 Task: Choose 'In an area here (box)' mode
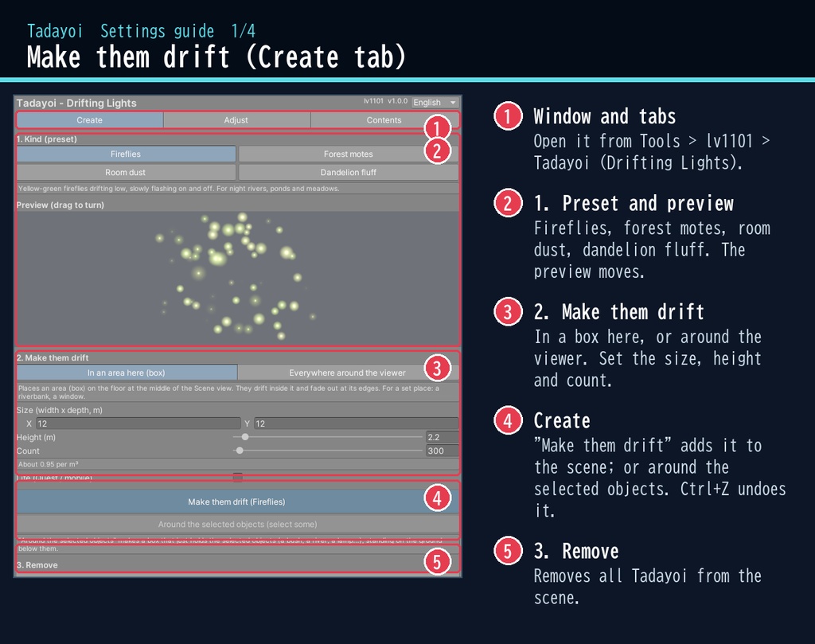127,373
